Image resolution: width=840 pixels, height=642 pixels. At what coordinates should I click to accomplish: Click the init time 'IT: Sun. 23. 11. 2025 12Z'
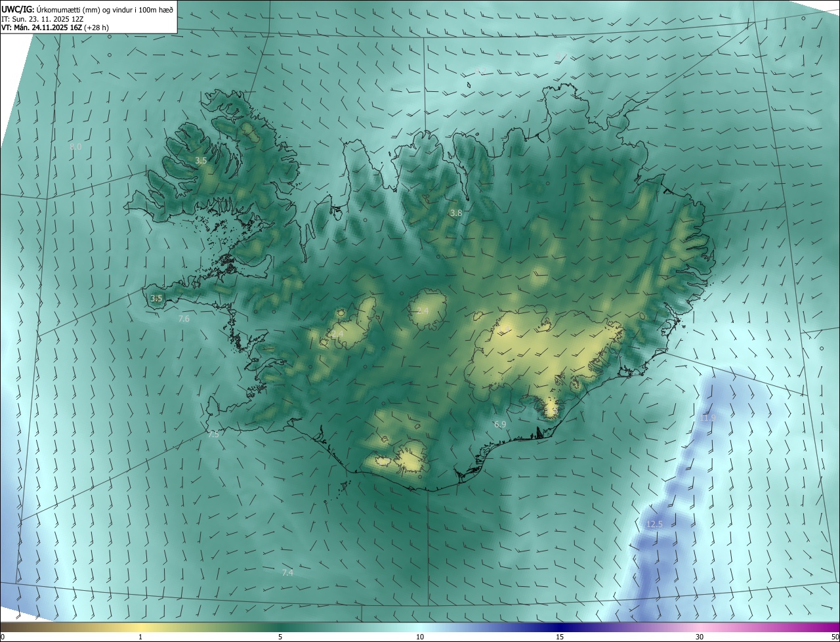[41, 18]
